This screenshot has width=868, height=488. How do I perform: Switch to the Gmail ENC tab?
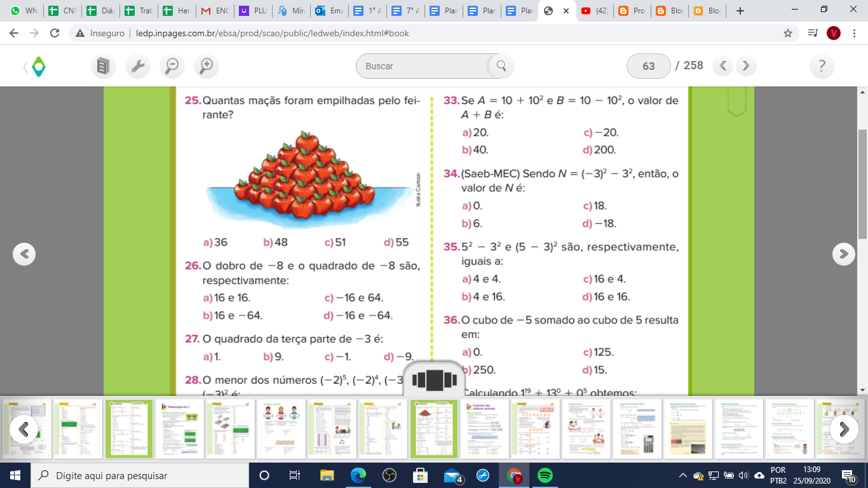(215, 11)
